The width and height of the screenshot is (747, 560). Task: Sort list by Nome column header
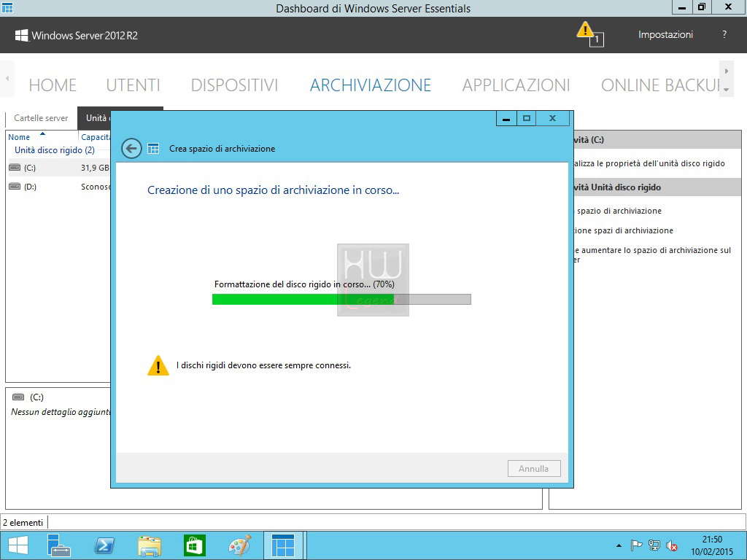click(19, 137)
